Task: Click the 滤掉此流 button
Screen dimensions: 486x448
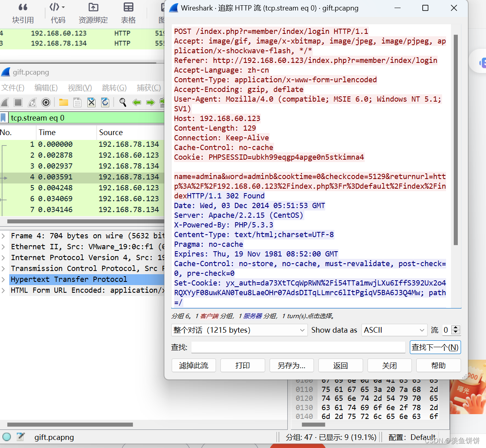Action: [194, 365]
